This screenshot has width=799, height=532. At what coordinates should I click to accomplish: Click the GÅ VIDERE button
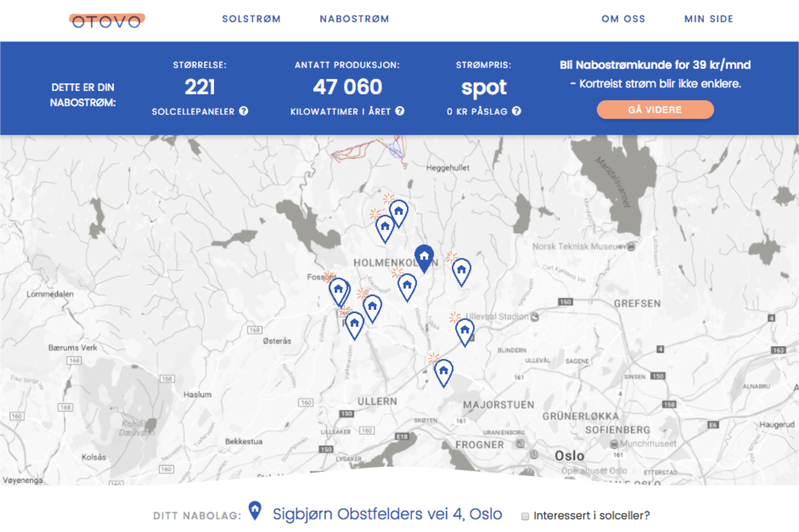(x=655, y=110)
